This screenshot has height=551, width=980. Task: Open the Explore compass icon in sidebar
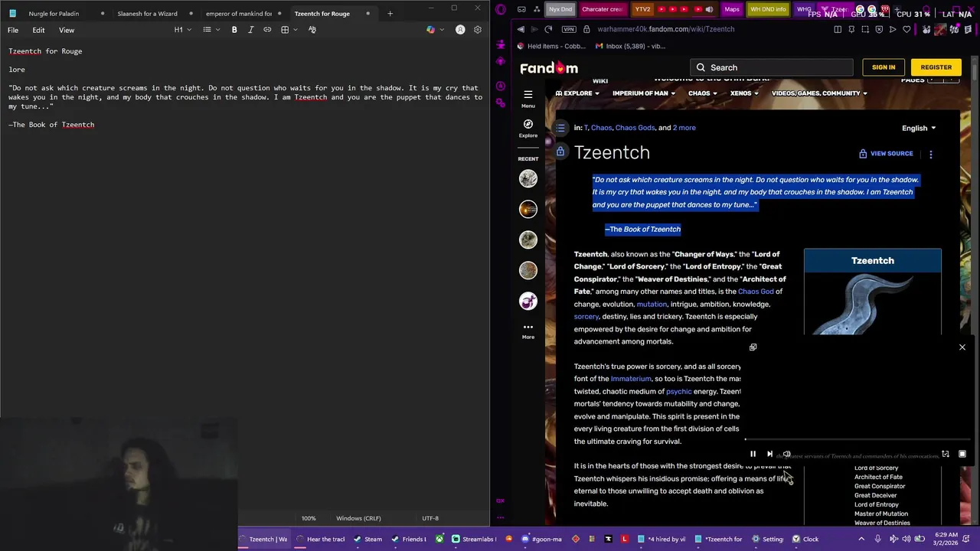(528, 128)
